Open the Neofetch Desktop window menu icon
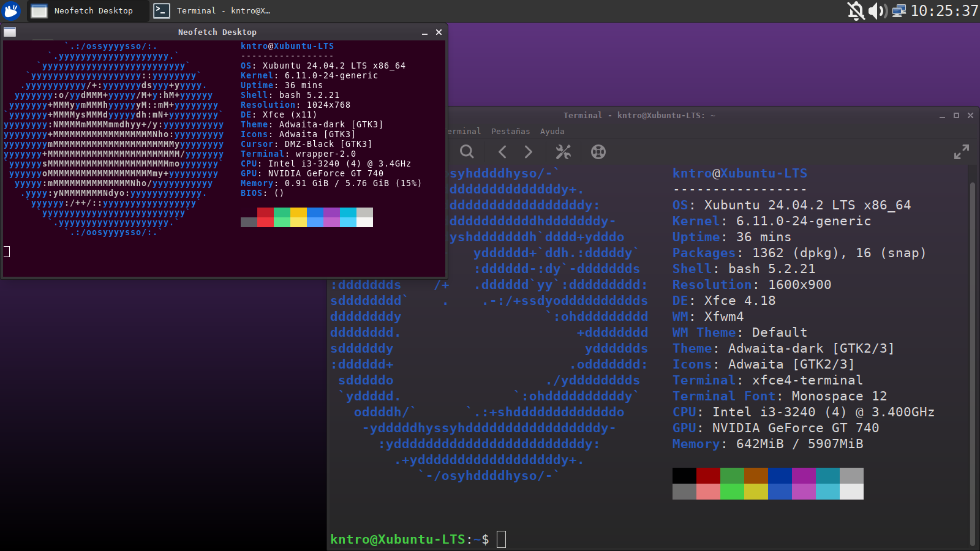The image size is (980, 551). tap(10, 32)
